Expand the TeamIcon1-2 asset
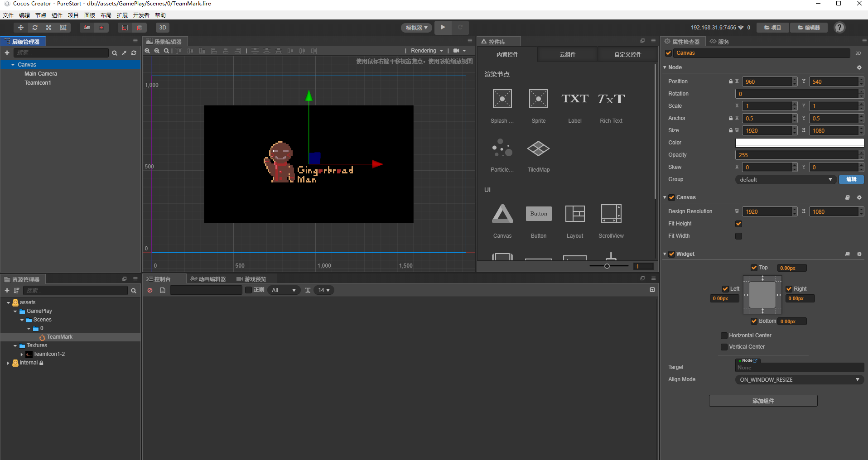This screenshot has height=460, width=868. 22,354
